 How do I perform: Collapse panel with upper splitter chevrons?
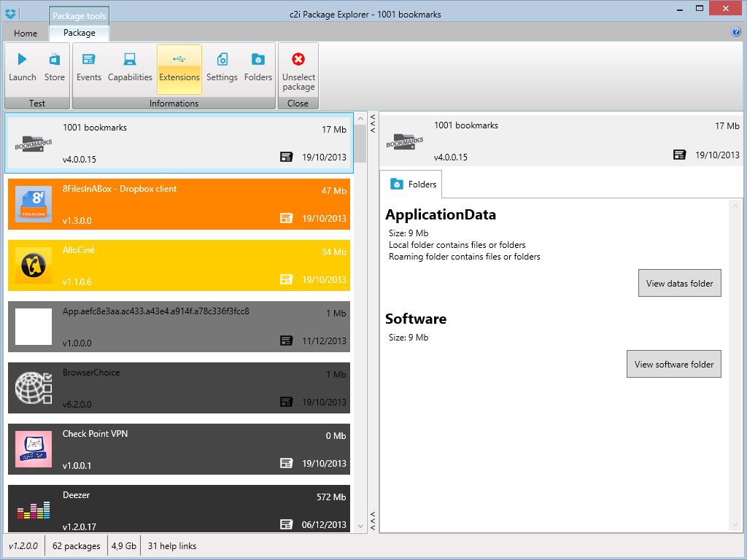pyautogui.click(x=373, y=124)
